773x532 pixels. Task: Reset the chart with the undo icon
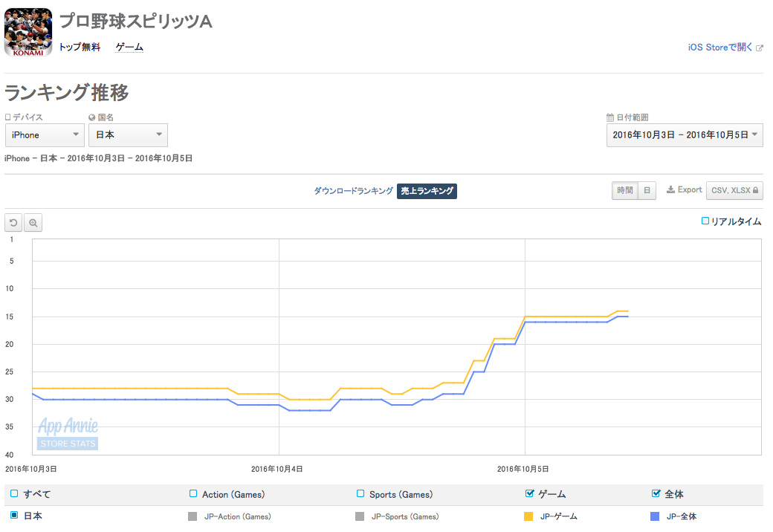pyautogui.click(x=13, y=223)
